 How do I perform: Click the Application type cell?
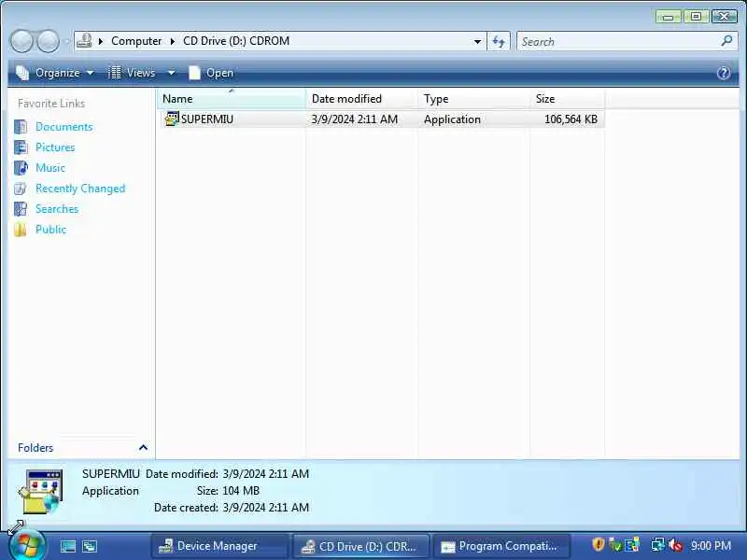[x=452, y=119]
